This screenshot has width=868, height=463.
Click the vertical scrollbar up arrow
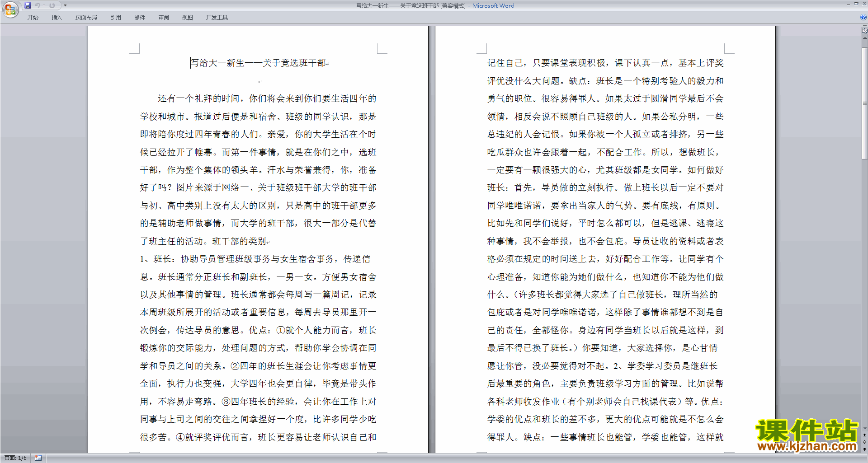(864, 38)
